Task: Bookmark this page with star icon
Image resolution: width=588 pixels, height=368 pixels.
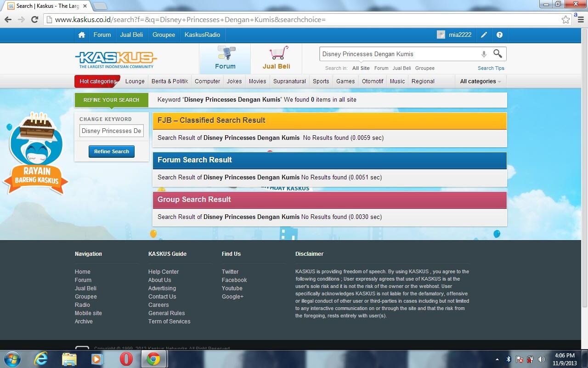Action: [x=566, y=19]
